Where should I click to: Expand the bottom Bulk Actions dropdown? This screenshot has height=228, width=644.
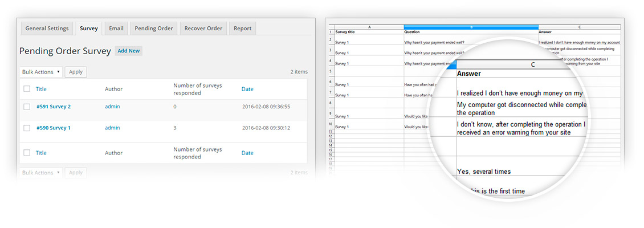40,173
